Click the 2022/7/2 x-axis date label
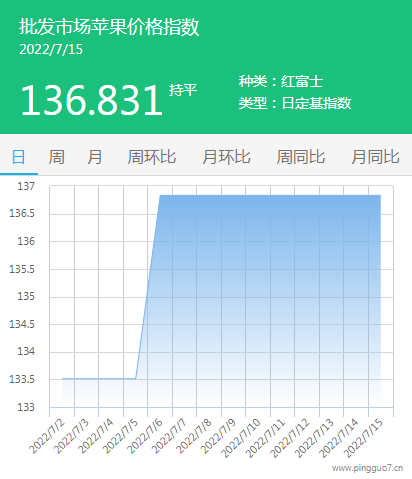Screen dimensions: 412x479 (47, 436)
